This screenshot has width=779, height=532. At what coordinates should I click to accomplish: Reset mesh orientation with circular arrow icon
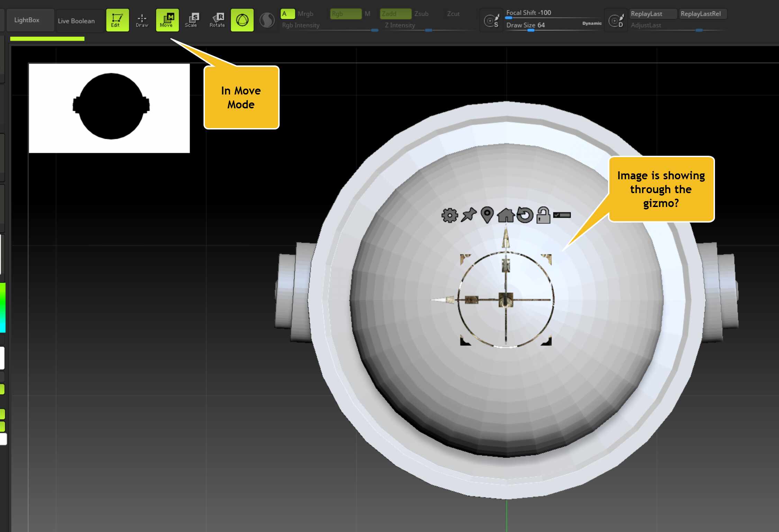click(x=525, y=215)
